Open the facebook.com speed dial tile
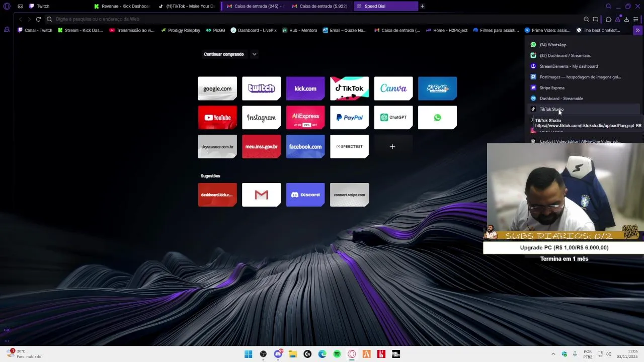 [x=305, y=147]
